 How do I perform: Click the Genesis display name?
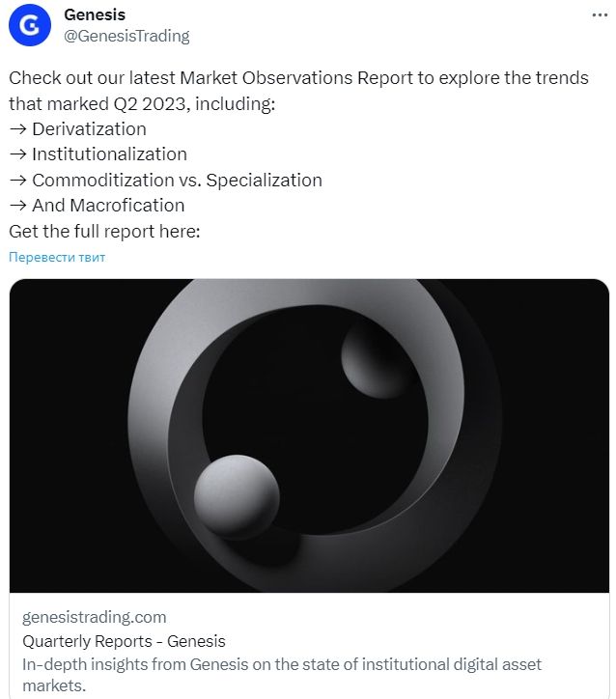pos(95,14)
